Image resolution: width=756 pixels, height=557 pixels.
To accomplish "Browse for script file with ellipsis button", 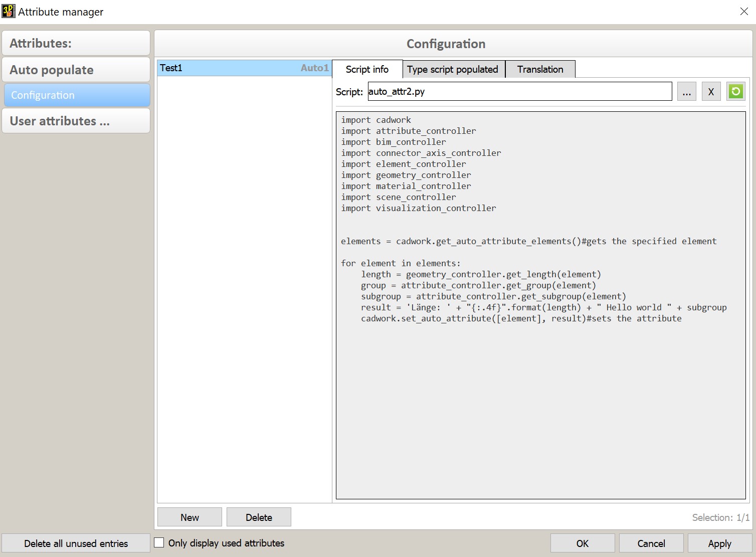I will 686,91.
